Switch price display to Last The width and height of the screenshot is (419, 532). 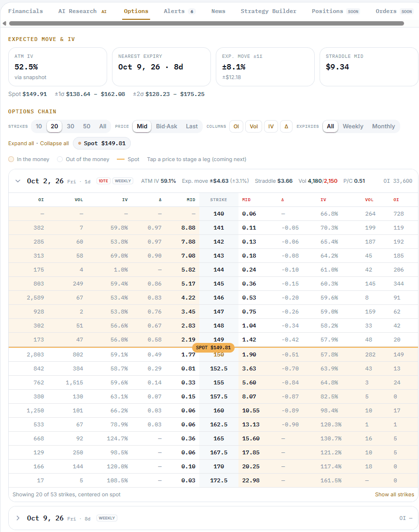(192, 126)
